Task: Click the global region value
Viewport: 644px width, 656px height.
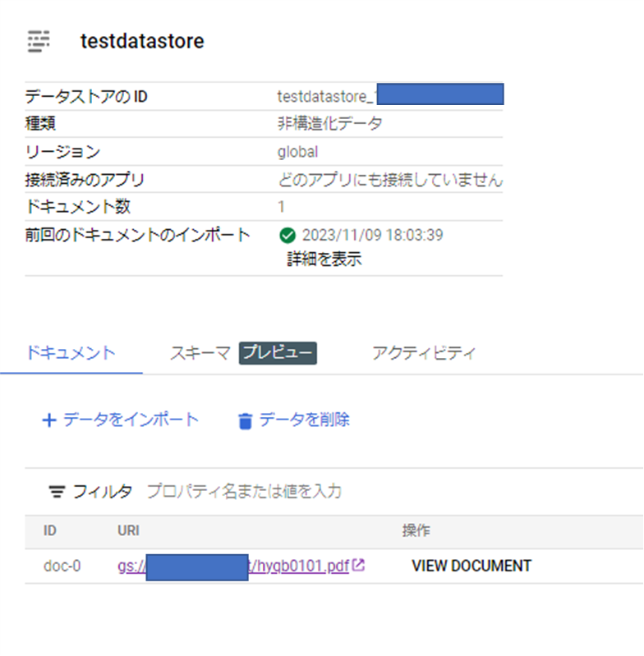Action: (x=297, y=151)
